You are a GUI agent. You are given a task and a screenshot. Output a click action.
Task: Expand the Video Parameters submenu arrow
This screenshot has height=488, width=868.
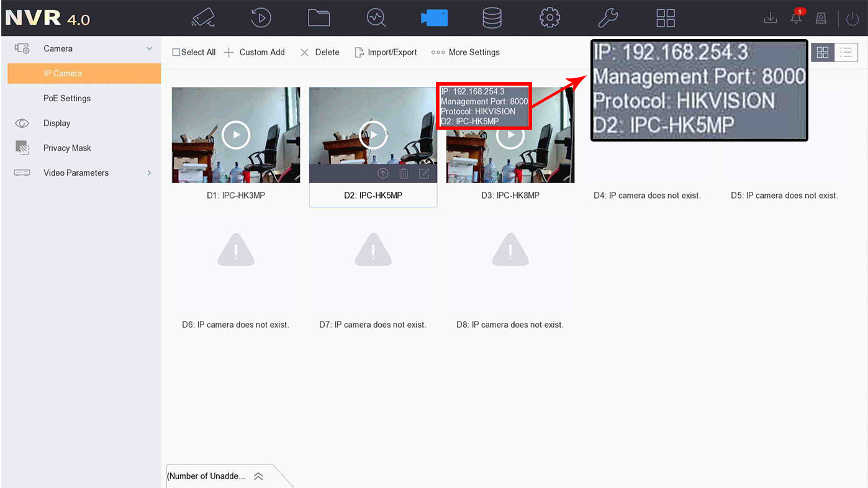point(149,173)
